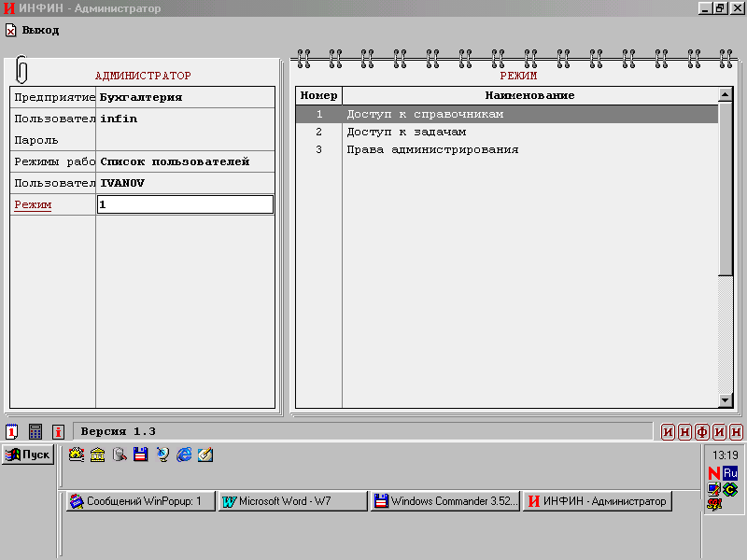The image size is (747, 560).
Task: Click the Выход exit icon
Action: pyautogui.click(x=11, y=30)
